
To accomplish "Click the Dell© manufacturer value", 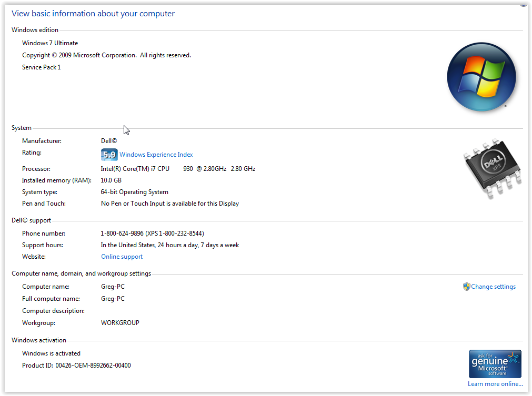I will (109, 141).
